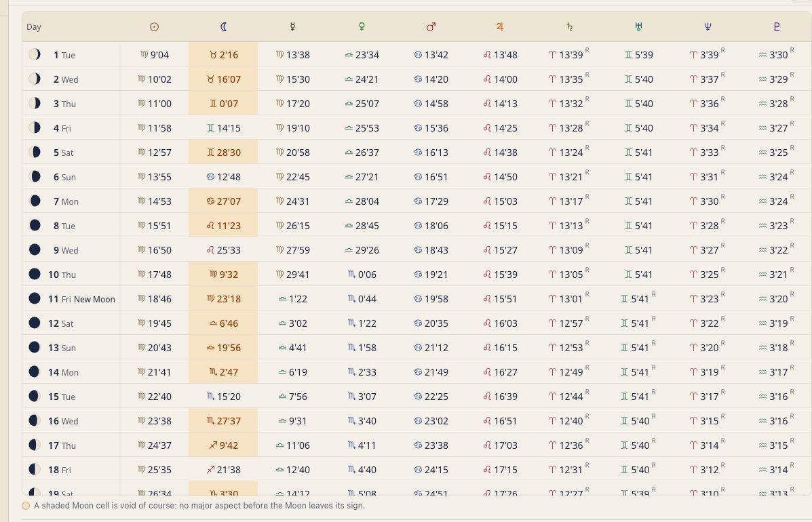Click shaded Moon cell Cancer 27'07
Image resolution: width=812 pixels, height=522 pixels.
(x=223, y=201)
